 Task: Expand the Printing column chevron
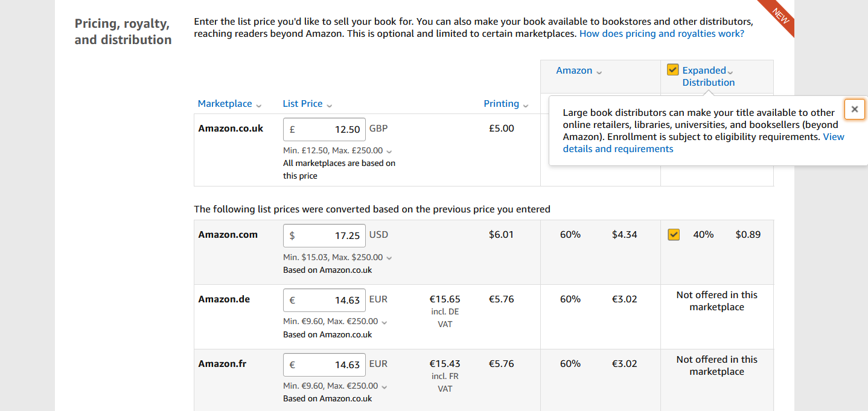526,105
